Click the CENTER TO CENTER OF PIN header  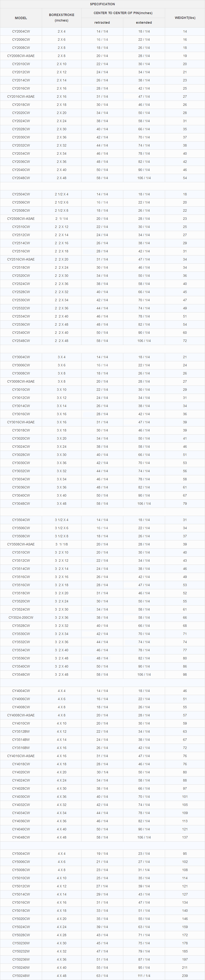pyautogui.click(x=123, y=13)
